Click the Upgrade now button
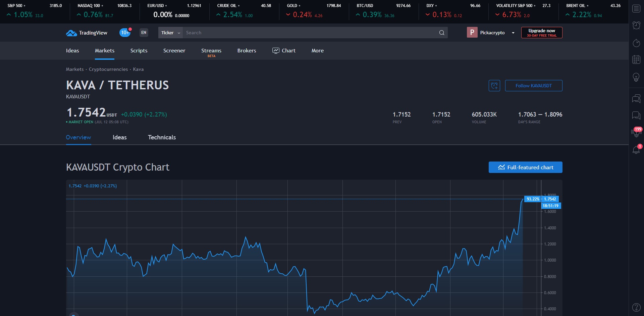 click(x=542, y=33)
